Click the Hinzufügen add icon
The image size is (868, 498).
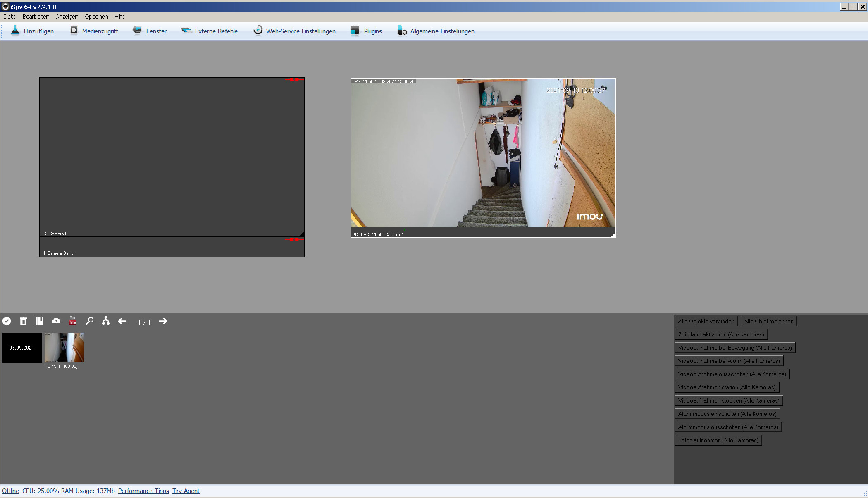[x=15, y=31]
